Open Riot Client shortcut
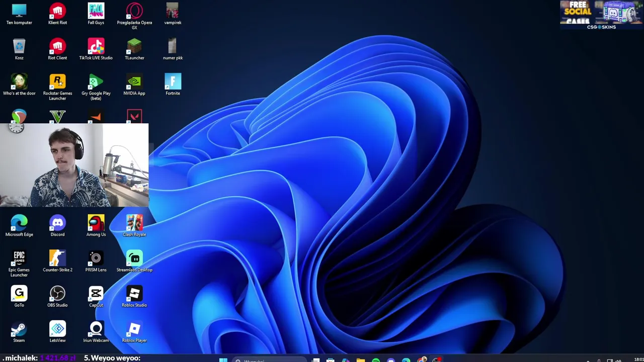 click(57, 49)
